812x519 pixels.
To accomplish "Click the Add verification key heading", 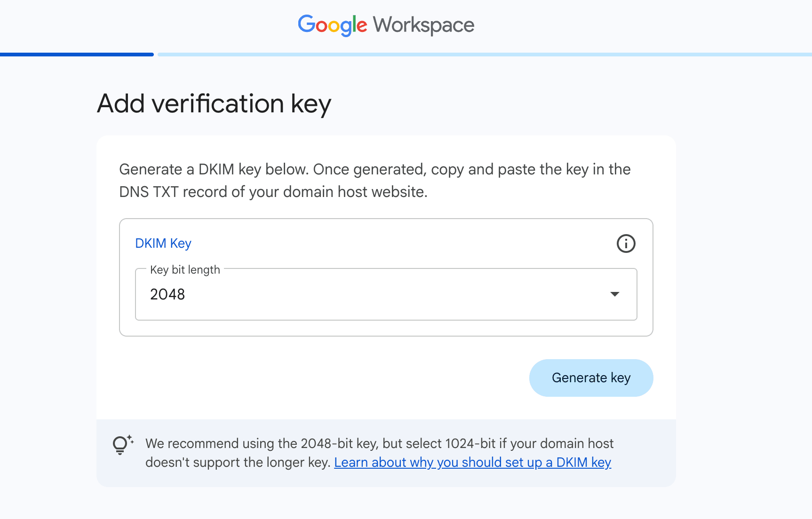I will click(214, 104).
